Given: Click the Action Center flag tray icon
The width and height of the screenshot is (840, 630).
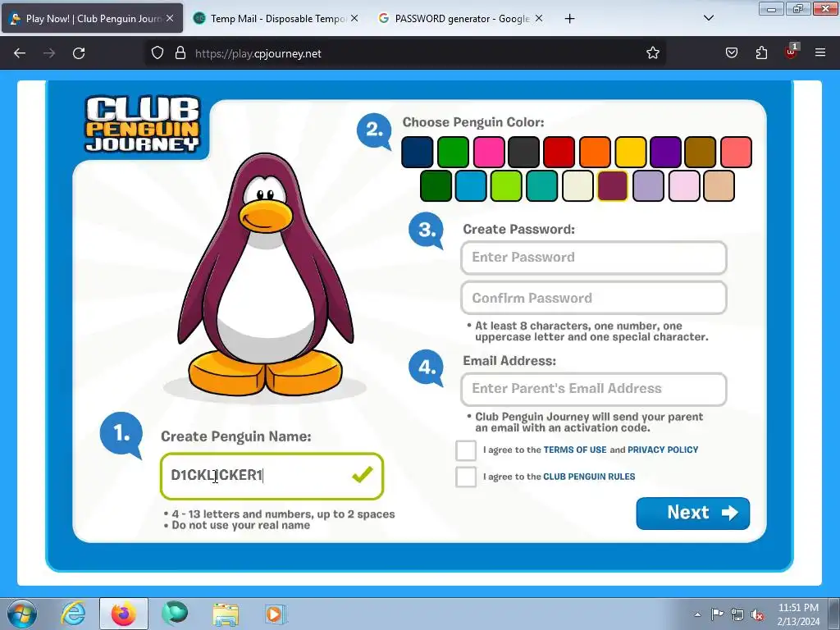Looking at the screenshot, I should [x=717, y=614].
